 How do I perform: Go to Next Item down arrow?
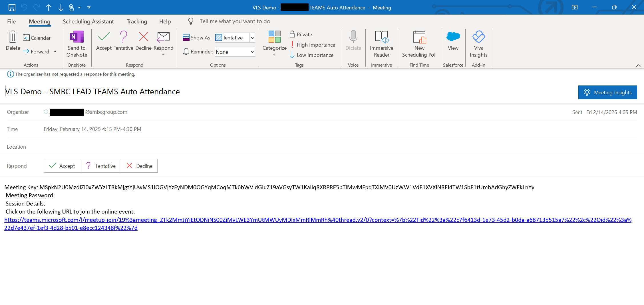point(61,7)
